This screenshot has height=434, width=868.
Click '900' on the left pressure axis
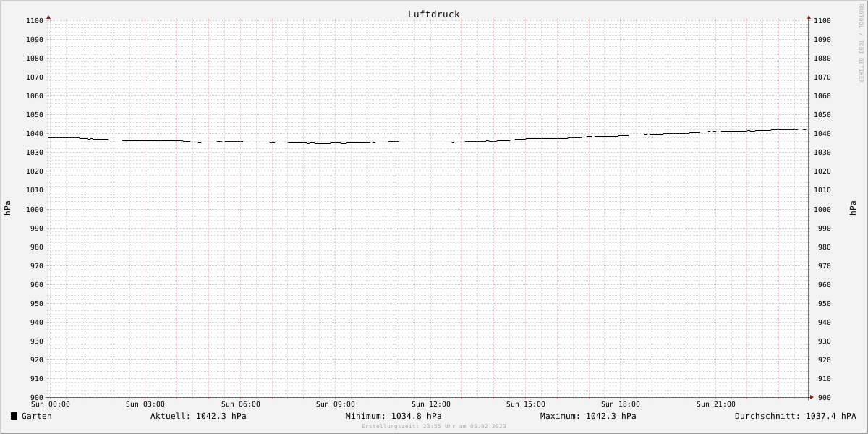(37, 398)
